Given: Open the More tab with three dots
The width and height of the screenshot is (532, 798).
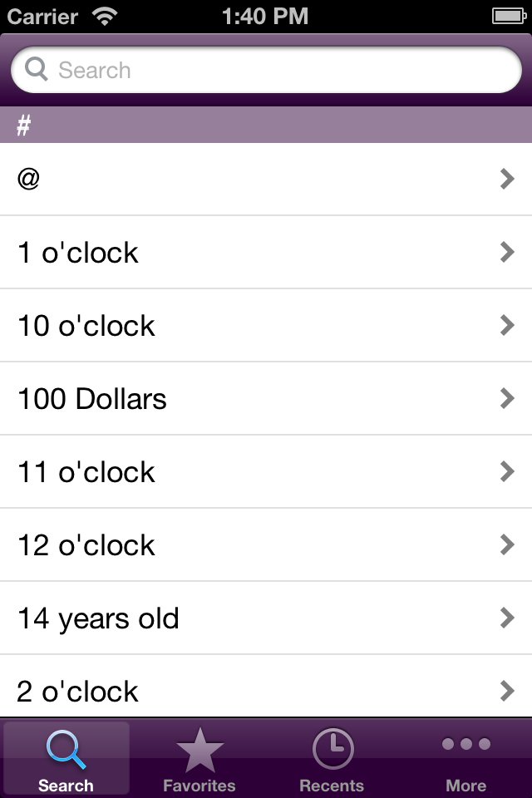Looking at the screenshot, I should 465,760.
